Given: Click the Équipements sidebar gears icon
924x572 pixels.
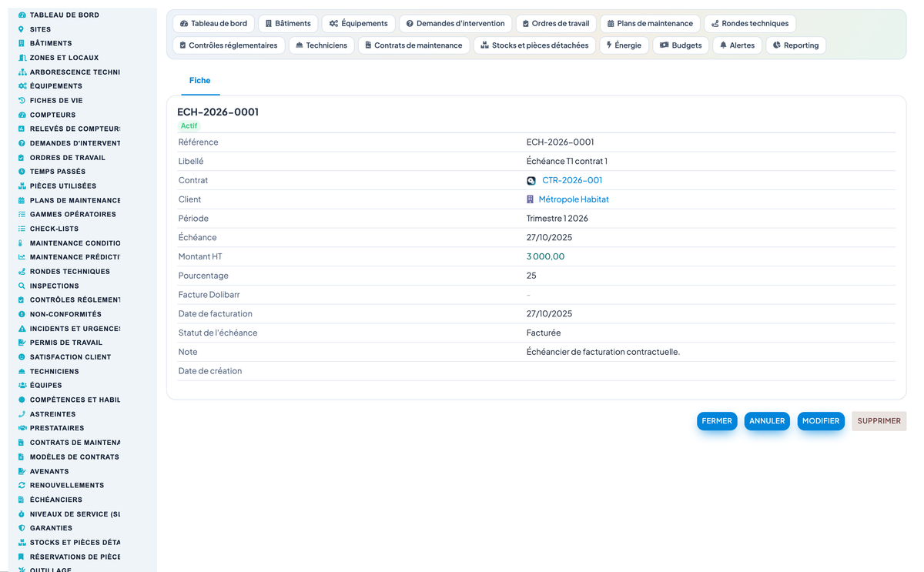Looking at the screenshot, I should pos(22,86).
